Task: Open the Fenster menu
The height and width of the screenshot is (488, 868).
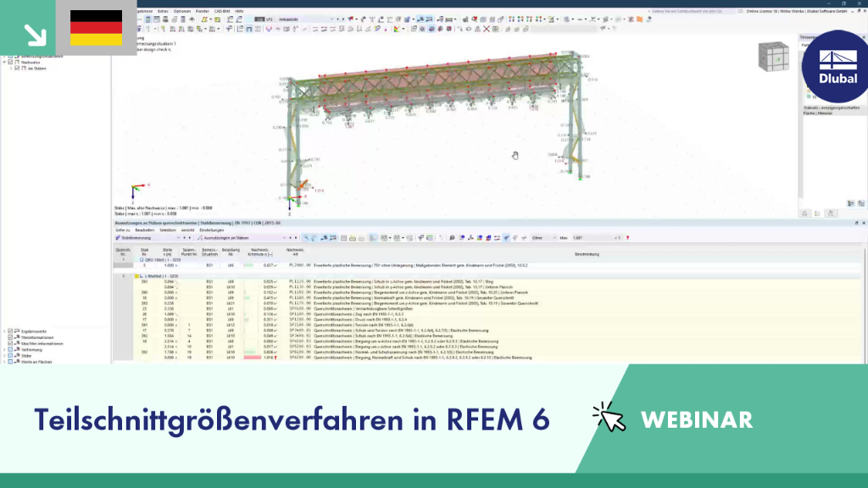Action: click(202, 11)
